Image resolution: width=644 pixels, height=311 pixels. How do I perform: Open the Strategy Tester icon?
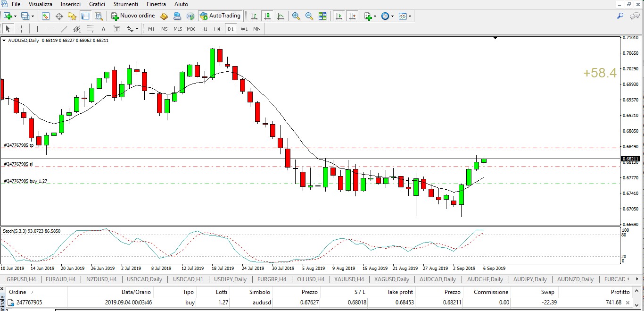pyautogui.click(x=99, y=16)
